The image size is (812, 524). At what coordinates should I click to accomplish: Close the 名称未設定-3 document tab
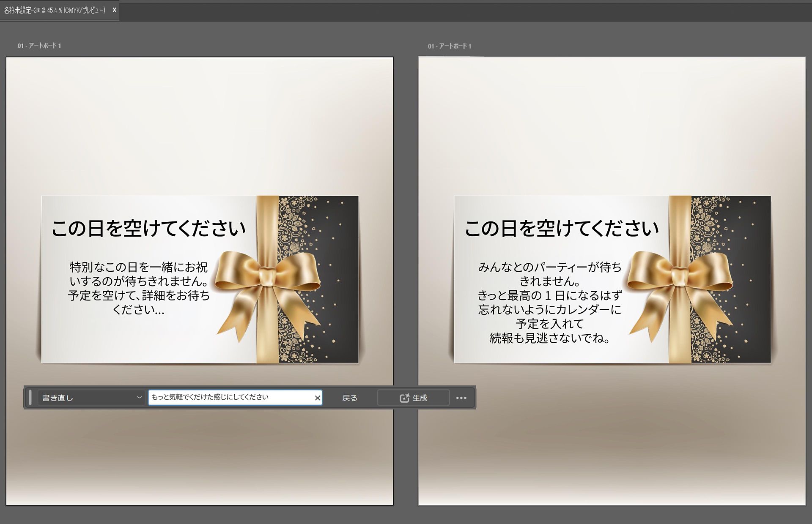(114, 10)
